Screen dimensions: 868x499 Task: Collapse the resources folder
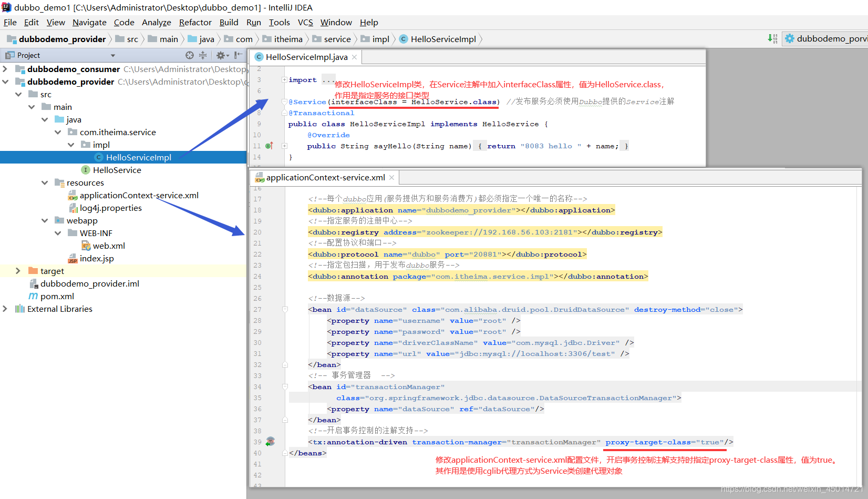[x=45, y=182]
